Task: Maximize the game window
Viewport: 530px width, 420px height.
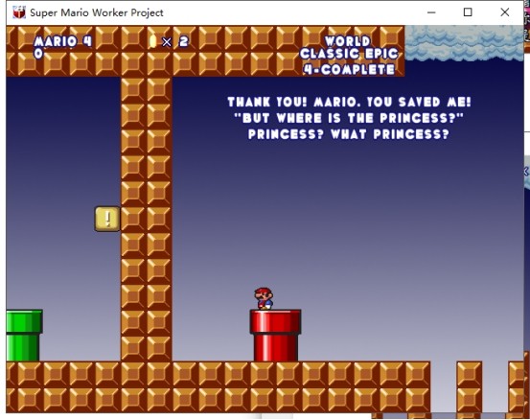Action: coord(468,12)
